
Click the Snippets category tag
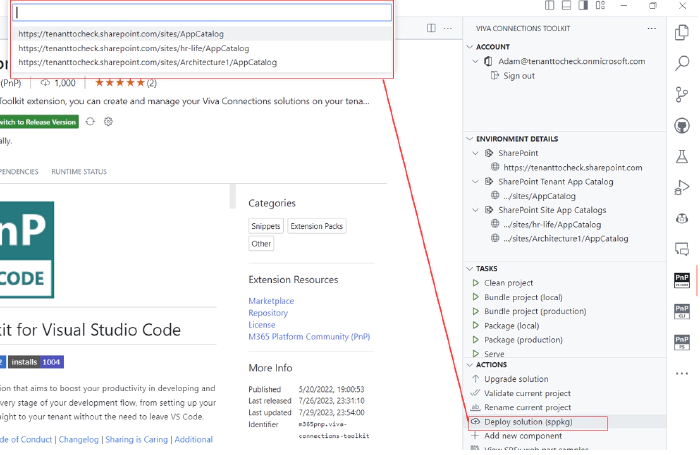[266, 226]
